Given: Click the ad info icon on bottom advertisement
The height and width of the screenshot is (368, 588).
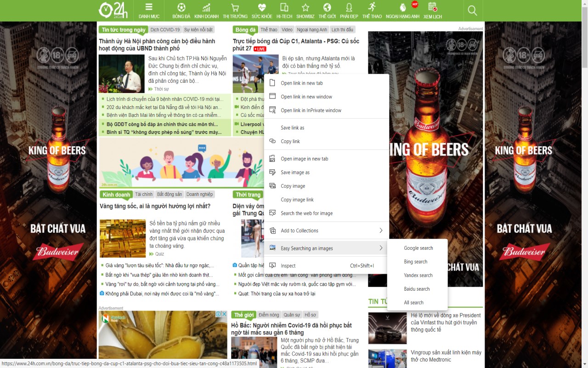Looking at the screenshot, I should tap(219, 314).
